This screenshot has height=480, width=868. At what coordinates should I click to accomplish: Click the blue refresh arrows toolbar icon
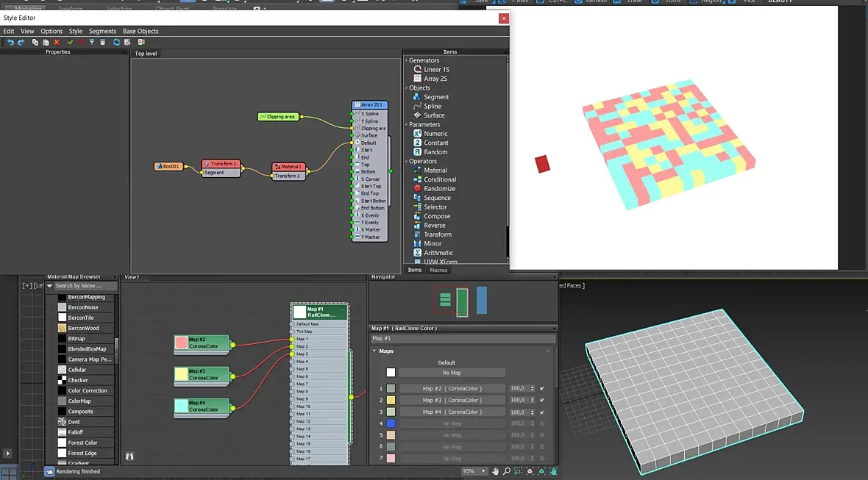[x=116, y=43]
